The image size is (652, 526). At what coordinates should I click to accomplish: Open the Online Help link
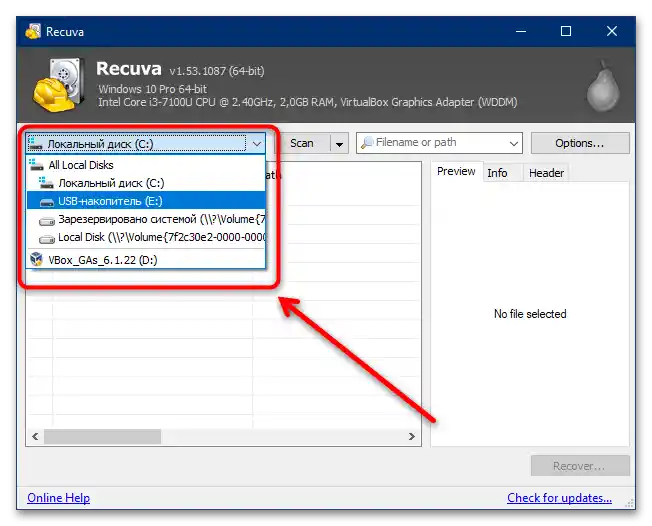(59, 498)
